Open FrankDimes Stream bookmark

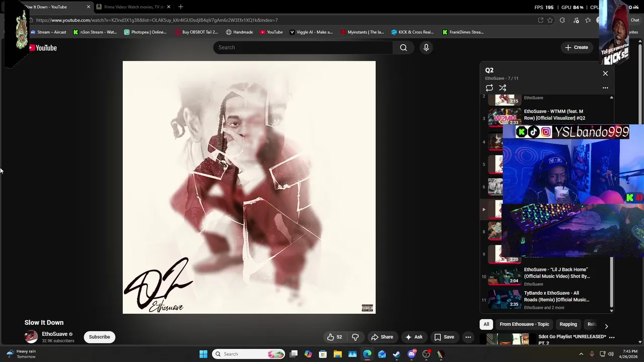463,32
